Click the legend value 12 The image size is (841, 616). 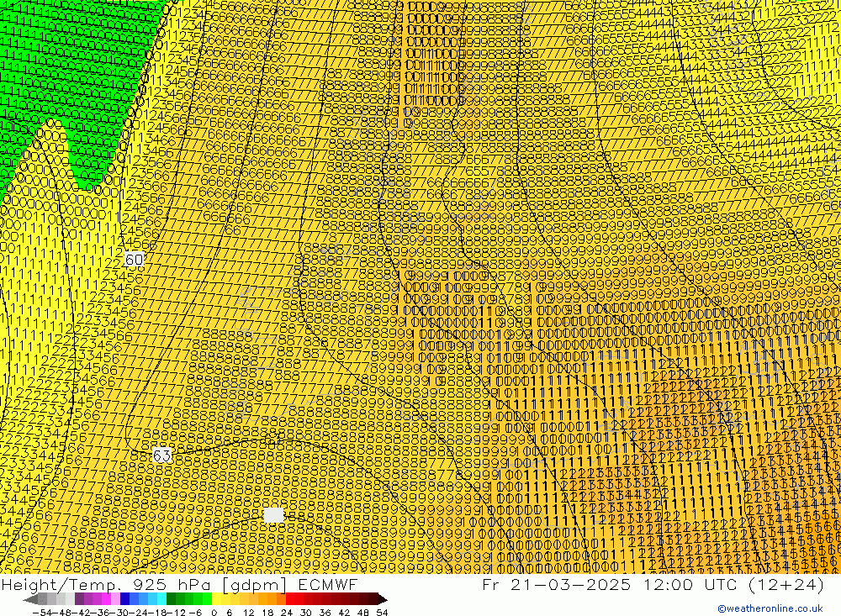[248, 613]
